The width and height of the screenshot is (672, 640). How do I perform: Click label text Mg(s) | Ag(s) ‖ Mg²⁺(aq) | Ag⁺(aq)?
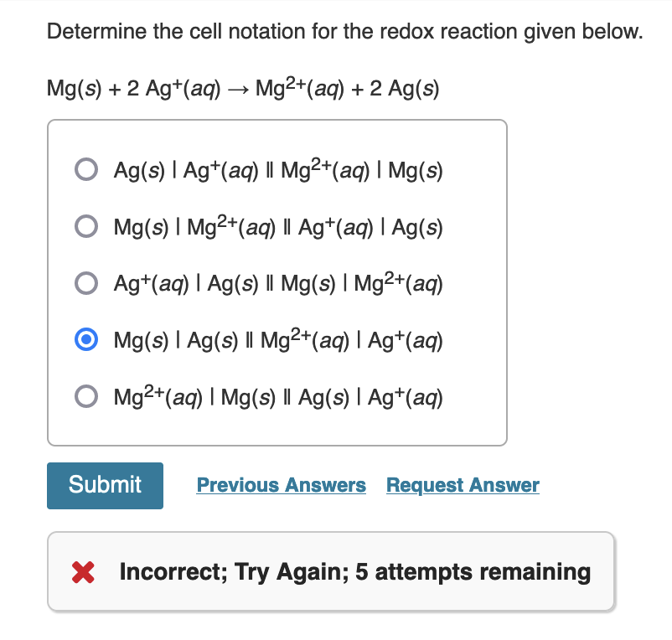pos(278,340)
